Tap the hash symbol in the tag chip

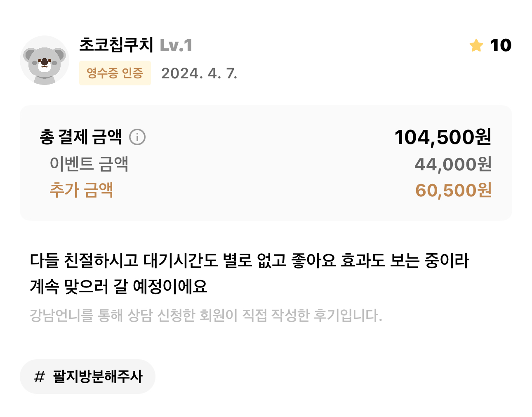point(39,377)
